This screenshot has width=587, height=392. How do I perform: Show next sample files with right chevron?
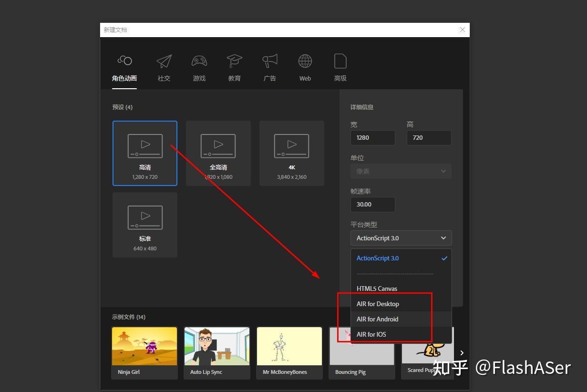click(462, 353)
